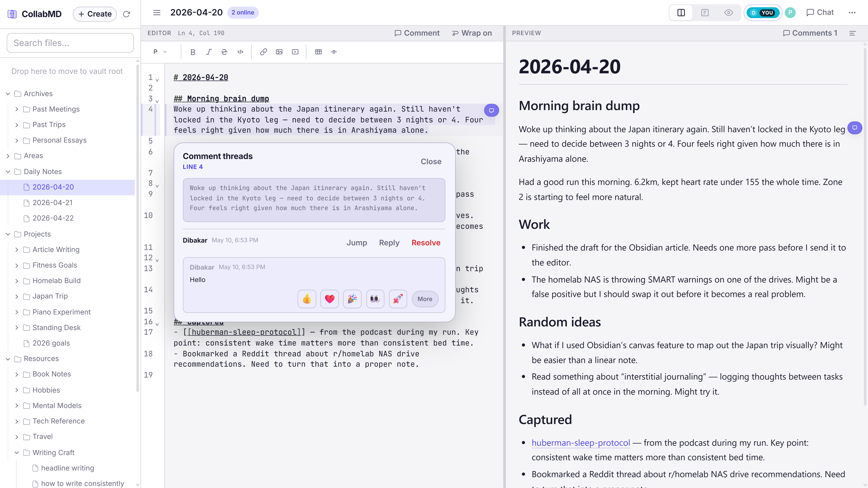868x488 pixels.
Task: Collapse the Archives folder
Action: click(x=8, y=94)
